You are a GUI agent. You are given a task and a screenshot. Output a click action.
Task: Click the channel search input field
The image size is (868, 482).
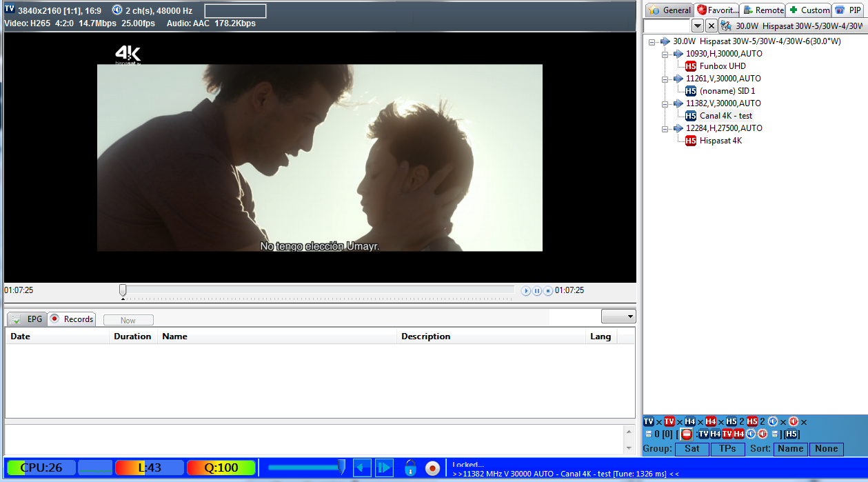[x=667, y=26]
